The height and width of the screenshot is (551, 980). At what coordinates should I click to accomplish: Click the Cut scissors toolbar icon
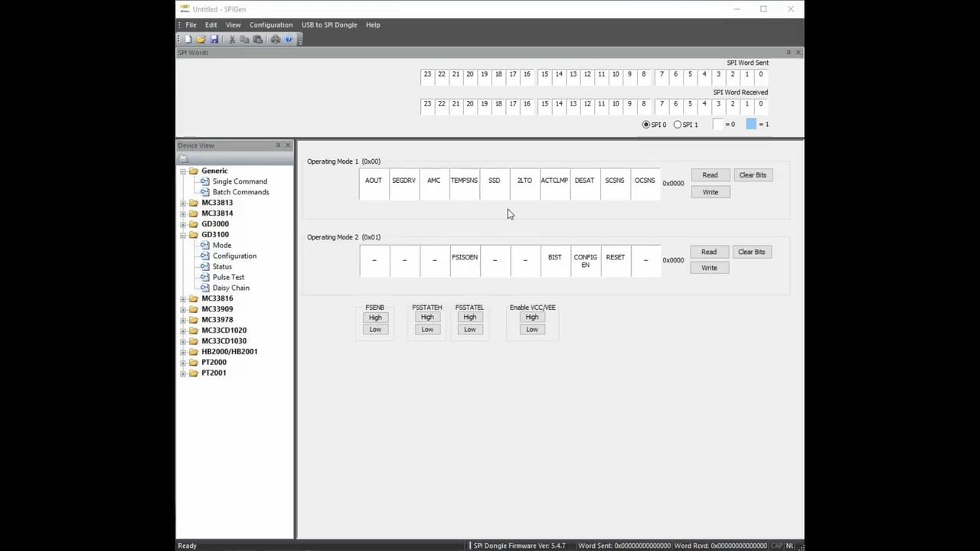click(232, 39)
